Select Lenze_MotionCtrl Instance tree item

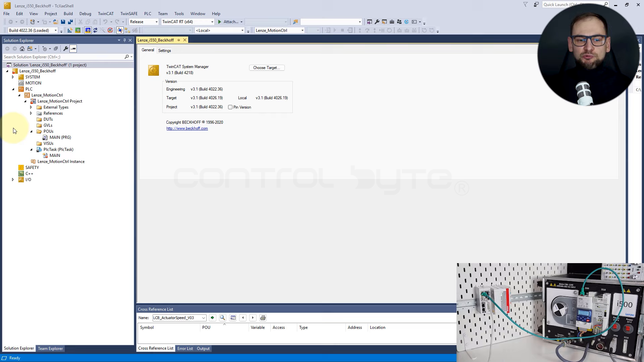point(61,162)
